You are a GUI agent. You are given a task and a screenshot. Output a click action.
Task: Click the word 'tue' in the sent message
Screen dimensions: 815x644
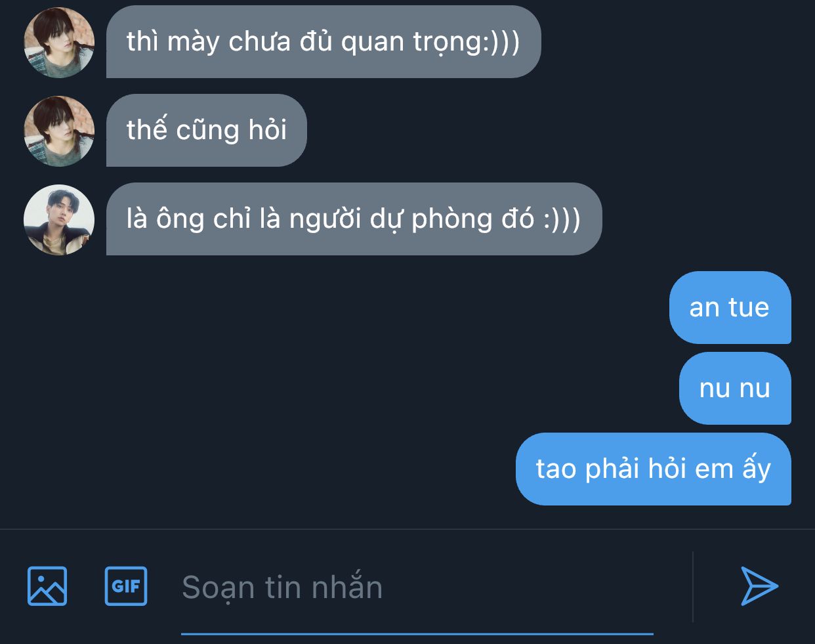click(749, 308)
